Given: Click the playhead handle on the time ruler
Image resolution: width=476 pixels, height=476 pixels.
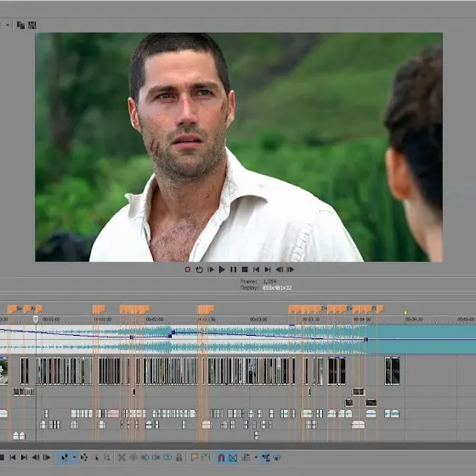Looking at the screenshot, I should tap(36, 319).
